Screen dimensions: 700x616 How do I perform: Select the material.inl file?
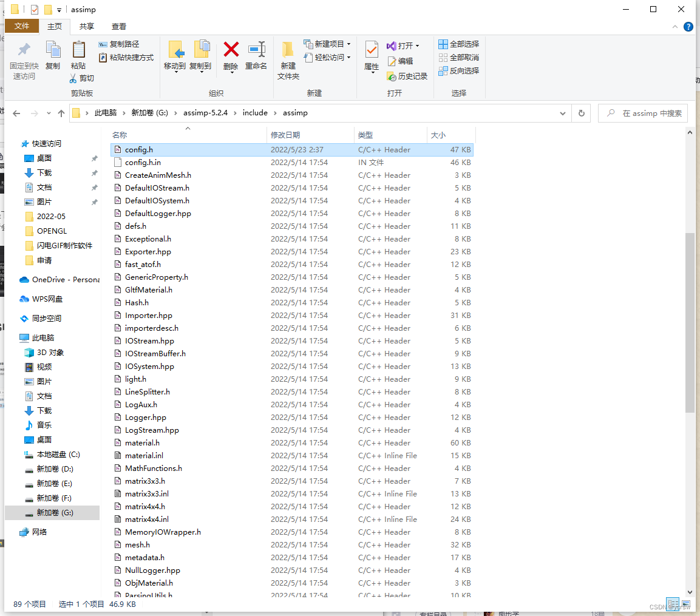coord(291,456)
